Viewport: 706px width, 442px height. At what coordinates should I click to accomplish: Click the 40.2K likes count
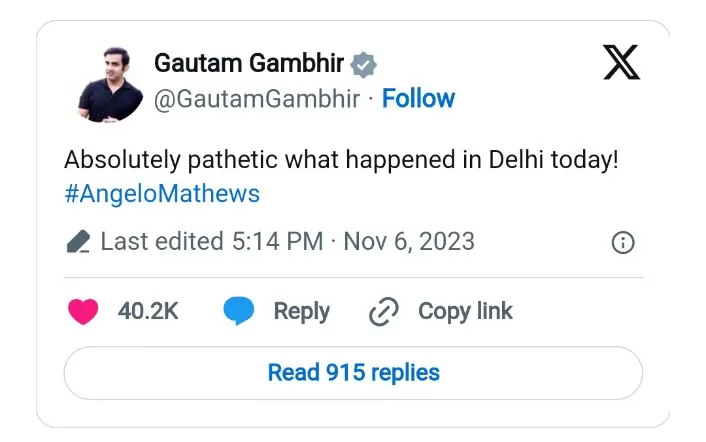click(148, 311)
